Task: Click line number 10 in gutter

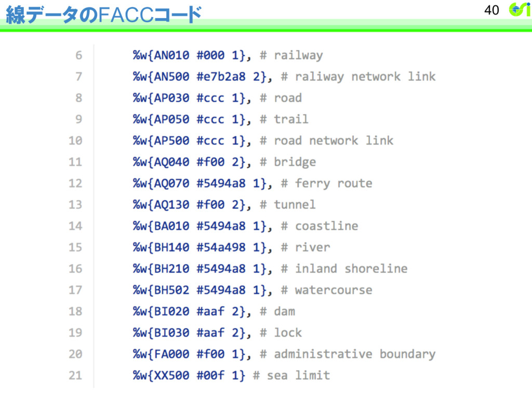Action: click(x=75, y=141)
